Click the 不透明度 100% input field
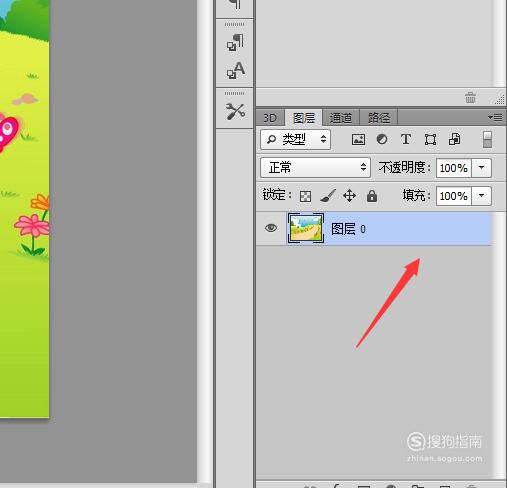 (x=454, y=168)
